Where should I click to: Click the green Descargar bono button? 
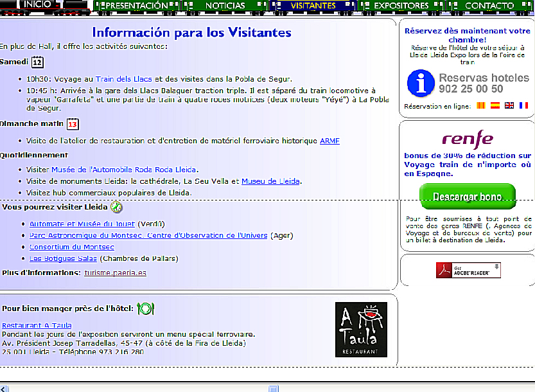[468, 197]
